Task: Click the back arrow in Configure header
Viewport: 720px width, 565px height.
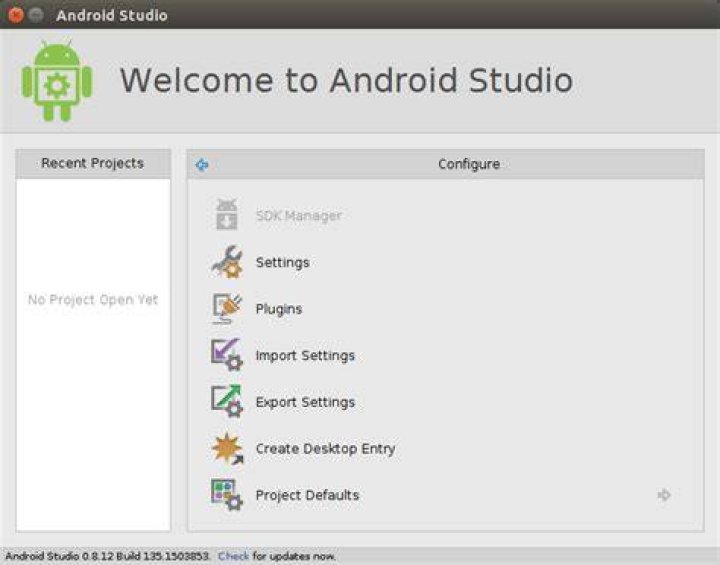Action: click(x=202, y=164)
